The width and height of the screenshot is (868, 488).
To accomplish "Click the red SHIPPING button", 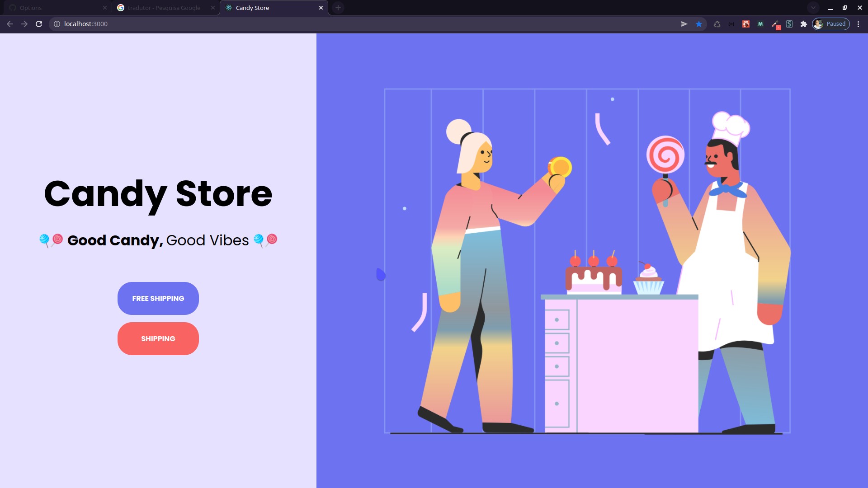I will pos(158,338).
